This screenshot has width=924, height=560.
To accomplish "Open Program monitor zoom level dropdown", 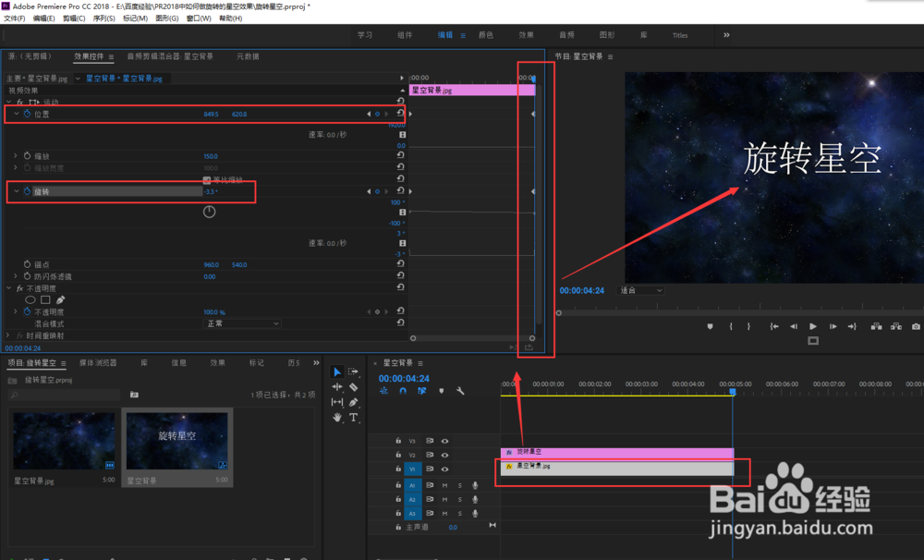I will (640, 290).
